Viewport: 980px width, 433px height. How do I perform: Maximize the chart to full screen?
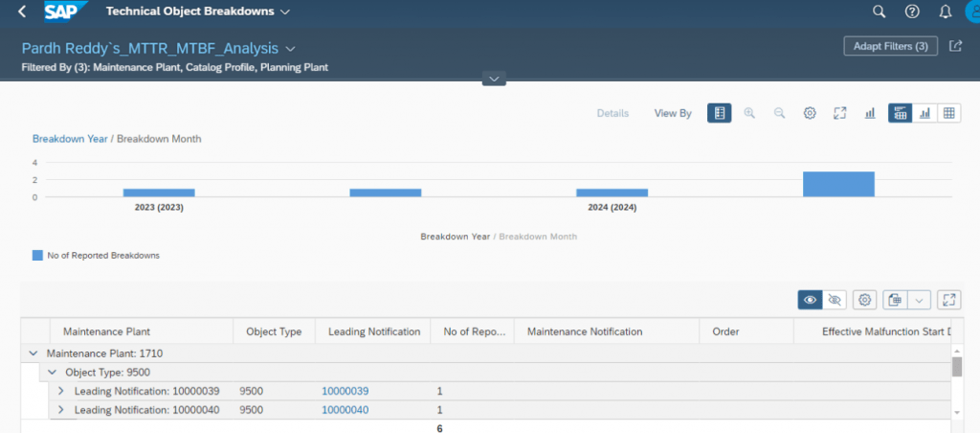click(x=840, y=113)
